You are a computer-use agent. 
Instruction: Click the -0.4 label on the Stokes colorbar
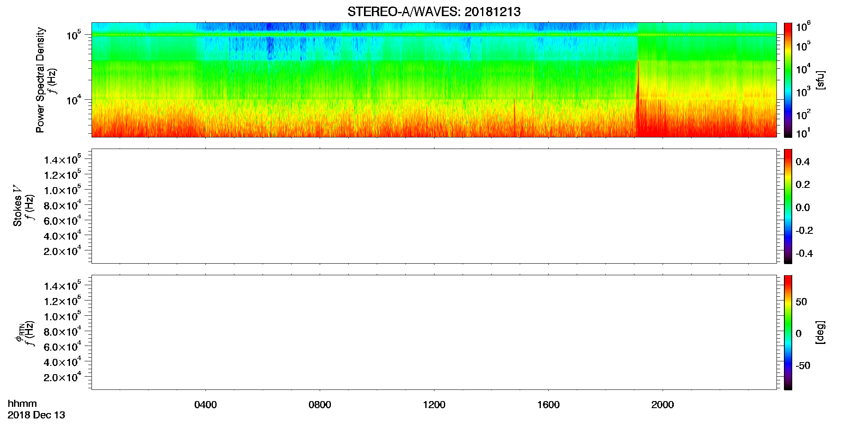[804, 254]
